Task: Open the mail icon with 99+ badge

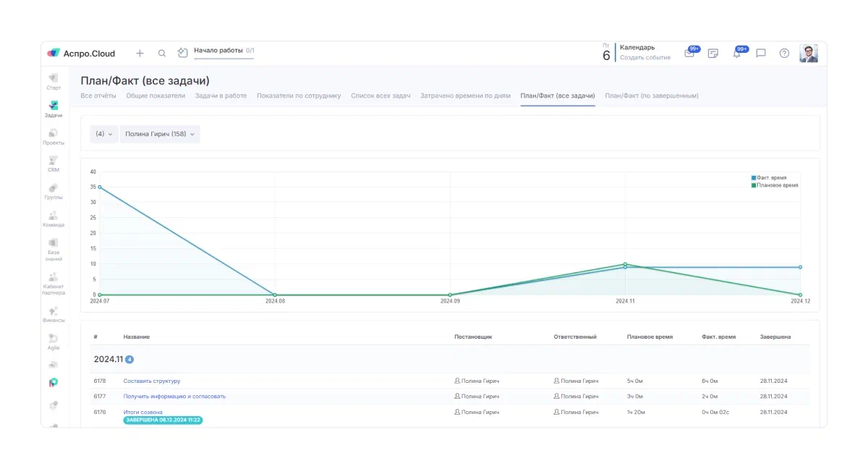Action: [689, 54]
